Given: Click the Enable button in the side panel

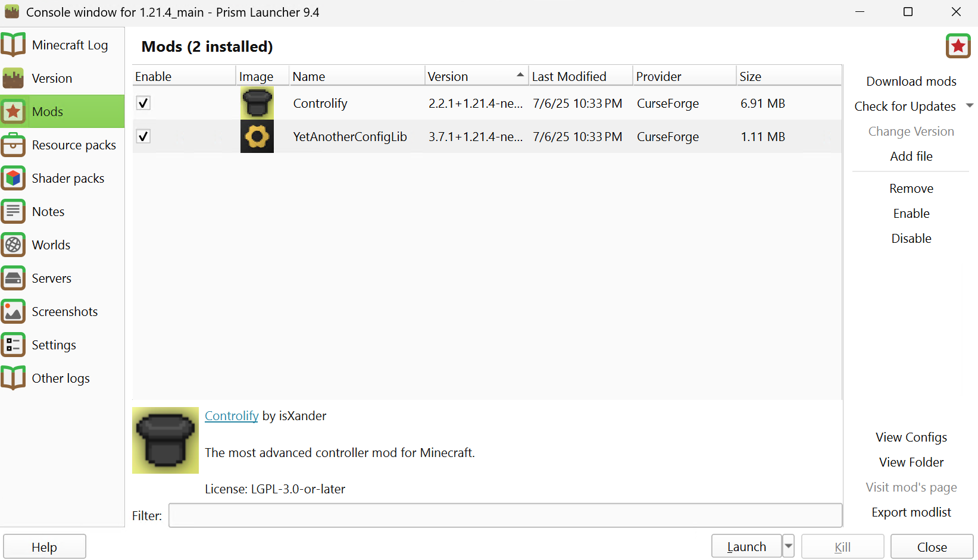Looking at the screenshot, I should tap(911, 213).
